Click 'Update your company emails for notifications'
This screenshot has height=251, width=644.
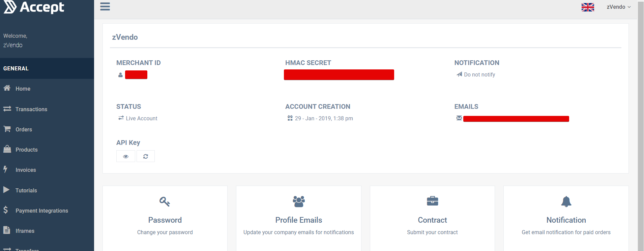tap(299, 232)
